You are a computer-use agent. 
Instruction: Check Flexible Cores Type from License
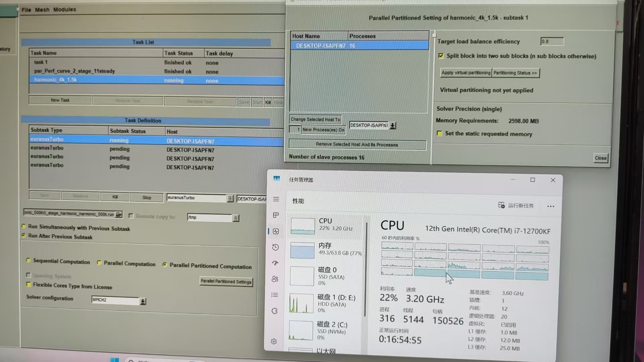[x=29, y=284]
